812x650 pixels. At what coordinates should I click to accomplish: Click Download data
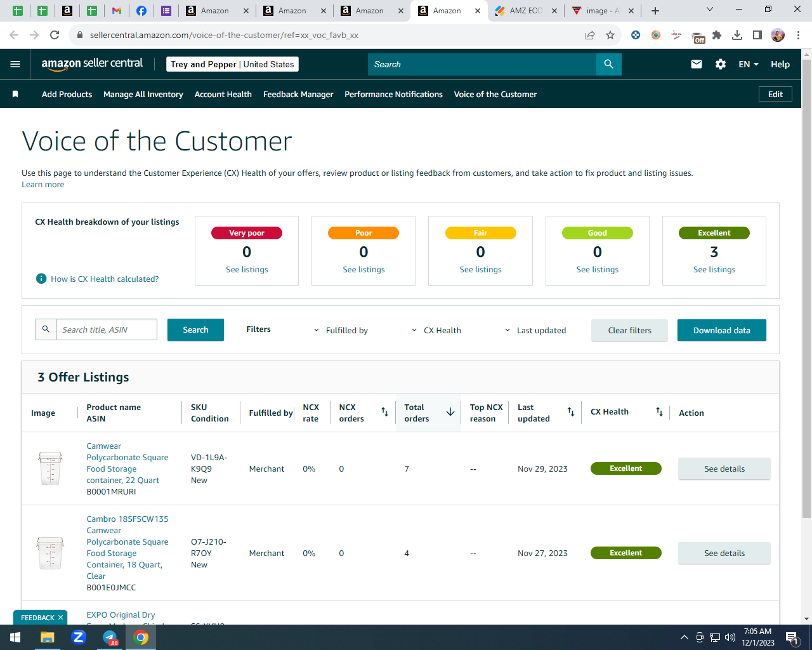click(x=722, y=330)
